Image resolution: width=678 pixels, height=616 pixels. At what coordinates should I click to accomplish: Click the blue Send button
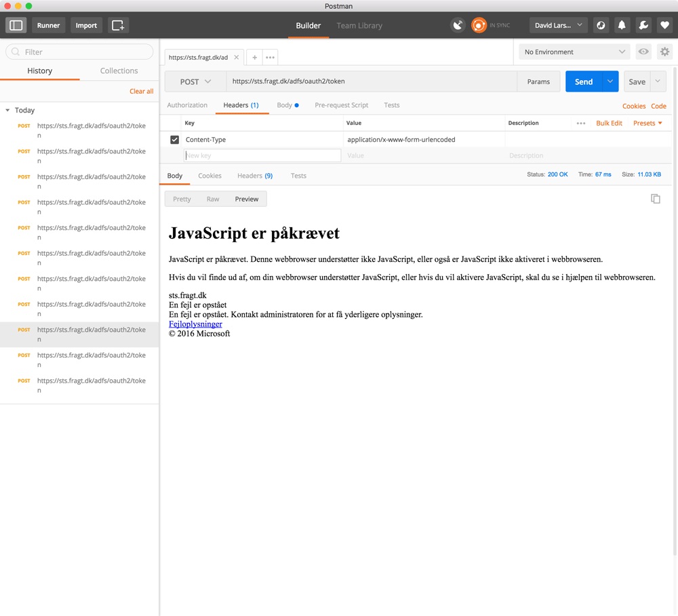[x=584, y=81]
